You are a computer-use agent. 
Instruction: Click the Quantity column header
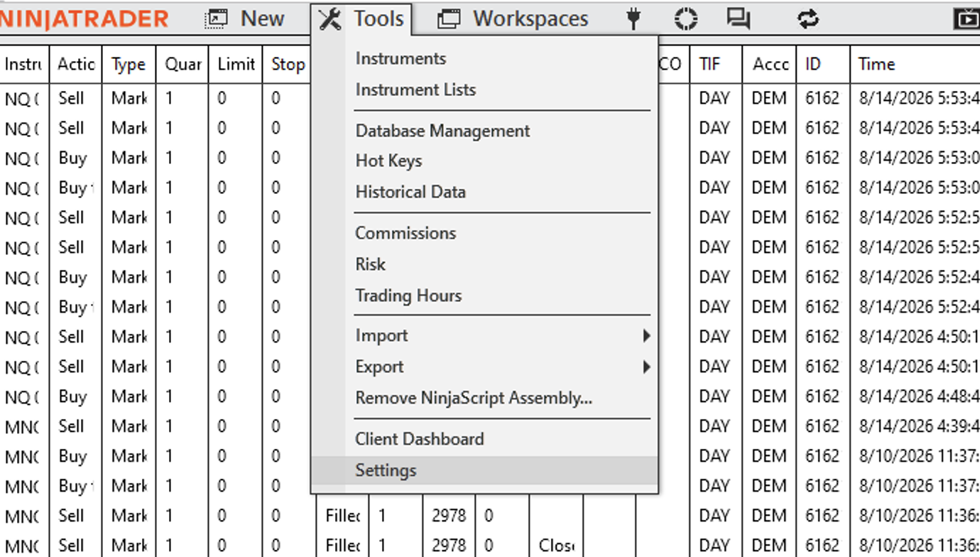183,64
